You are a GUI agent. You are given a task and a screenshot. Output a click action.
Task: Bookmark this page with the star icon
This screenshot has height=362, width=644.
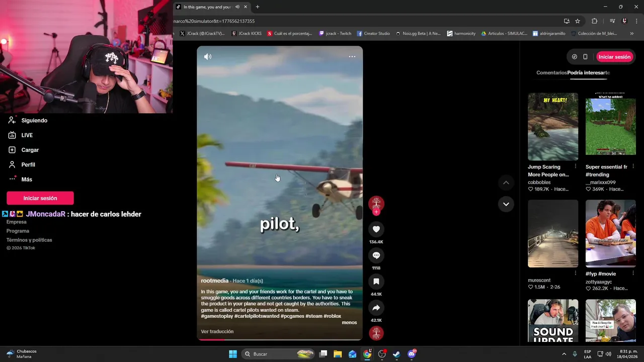click(578, 21)
